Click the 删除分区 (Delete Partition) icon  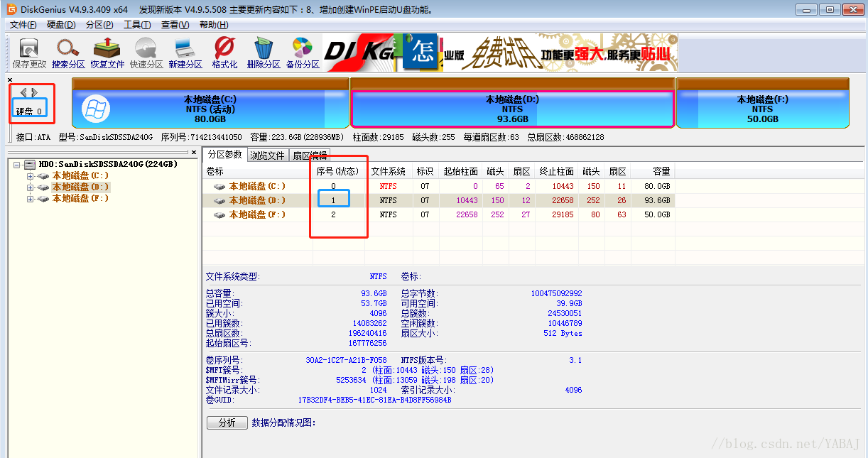(x=264, y=53)
